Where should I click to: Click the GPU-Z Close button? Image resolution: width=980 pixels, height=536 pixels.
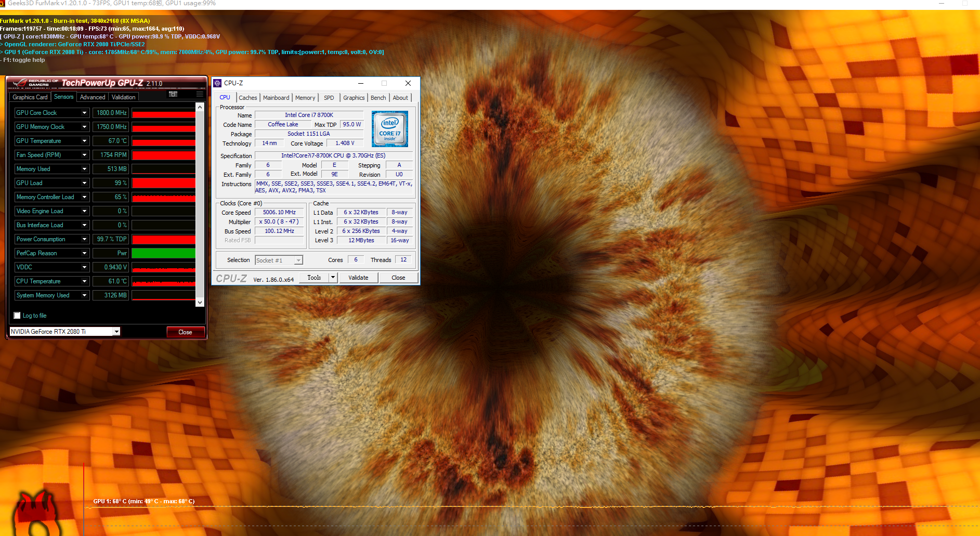click(x=186, y=332)
